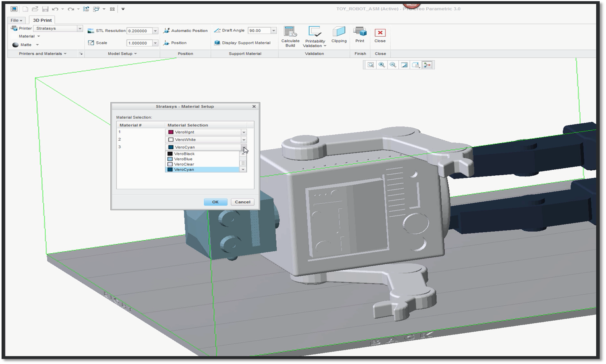Open the Material 1 VeroMgnt dropdown
This screenshot has width=606, height=364.
pyautogui.click(x=244, y=132)
